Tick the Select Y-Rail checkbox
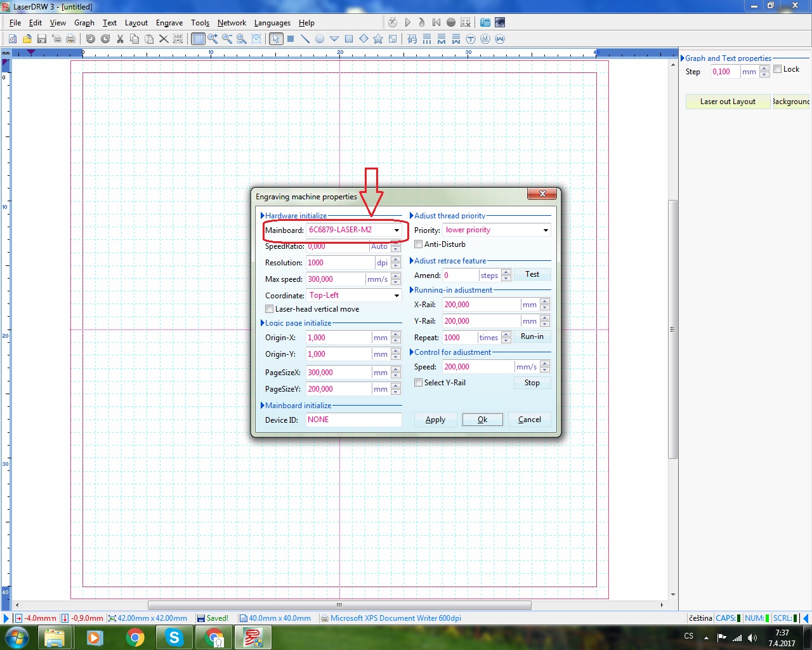 click(419, 383)
